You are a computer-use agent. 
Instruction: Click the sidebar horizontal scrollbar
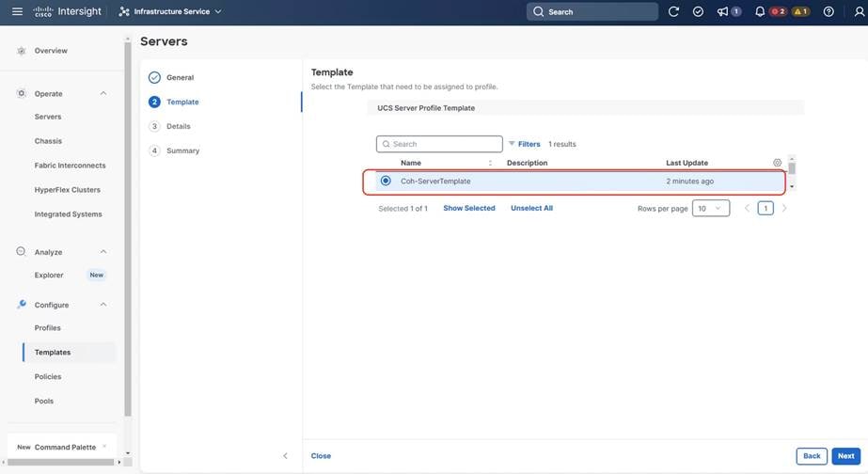61,462
